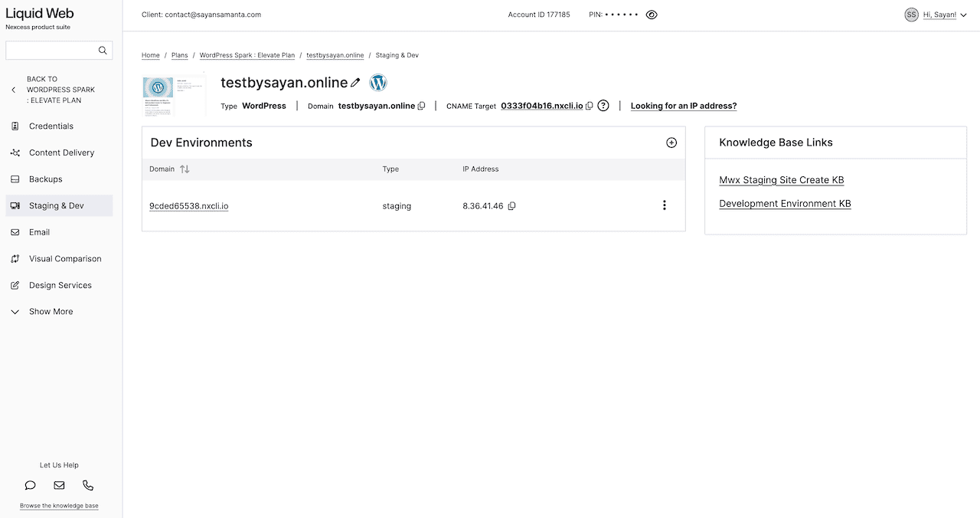This screenshot has height=518, width=980.
Task: Select the Design Services pencil icon
Action: 14,285
